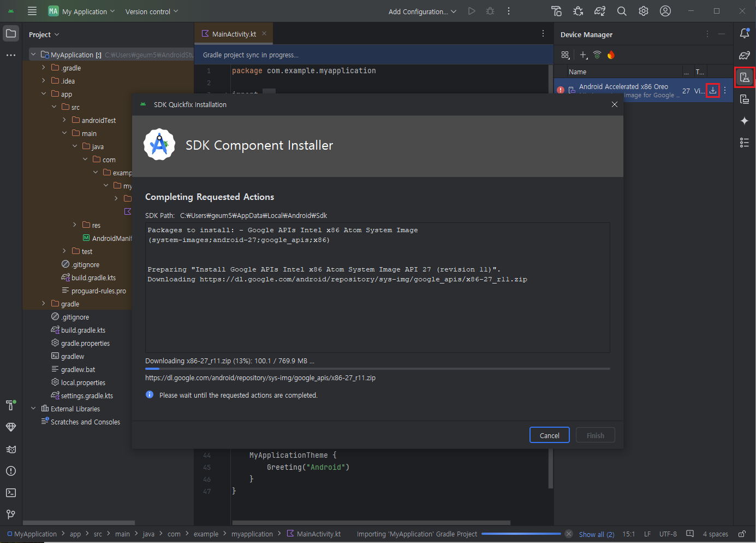Open actions menu for Android Accelerated x86 Oreo
The image size is (756, 543).
click(725, 91)
